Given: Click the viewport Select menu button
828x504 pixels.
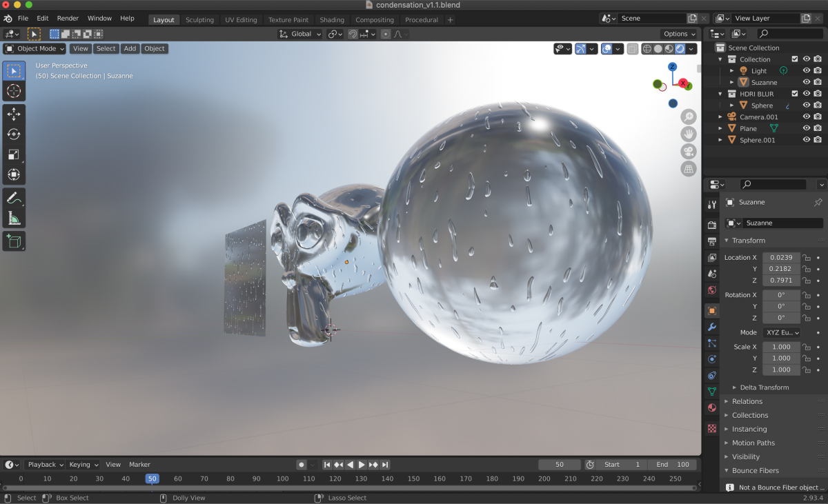Looking at the screenshot, I should 106,49.
